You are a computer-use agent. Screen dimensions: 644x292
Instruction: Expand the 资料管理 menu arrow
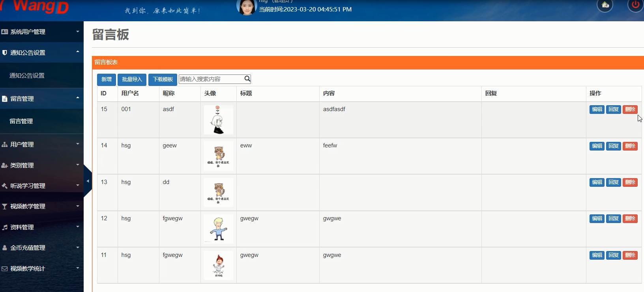click(78, 226)
